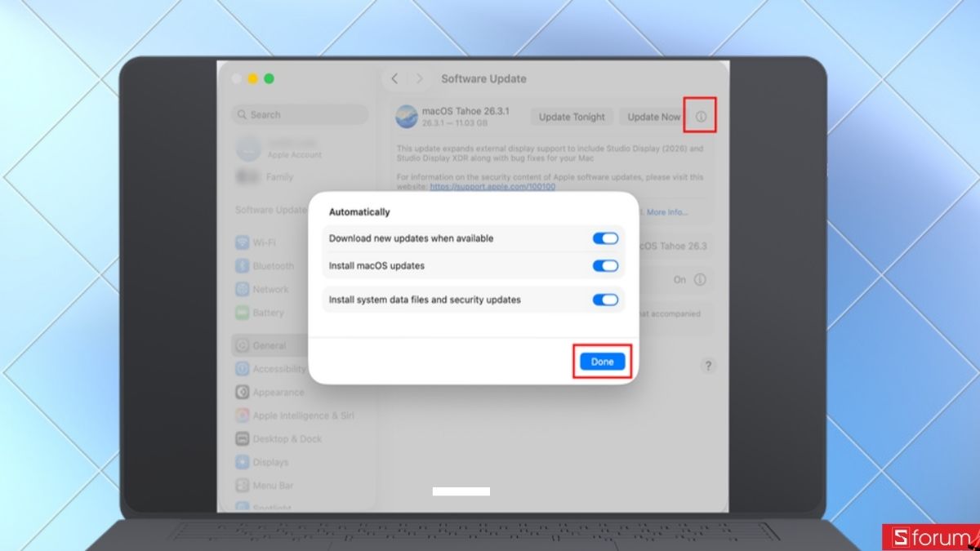Click the Update Now button
This screenshot has height=551, width=980.
coord(653,117)
